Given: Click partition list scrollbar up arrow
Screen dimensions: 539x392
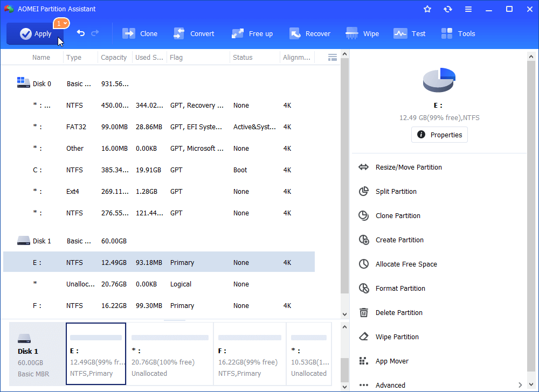Looking at the screenshot, I should tap(345, 54).
